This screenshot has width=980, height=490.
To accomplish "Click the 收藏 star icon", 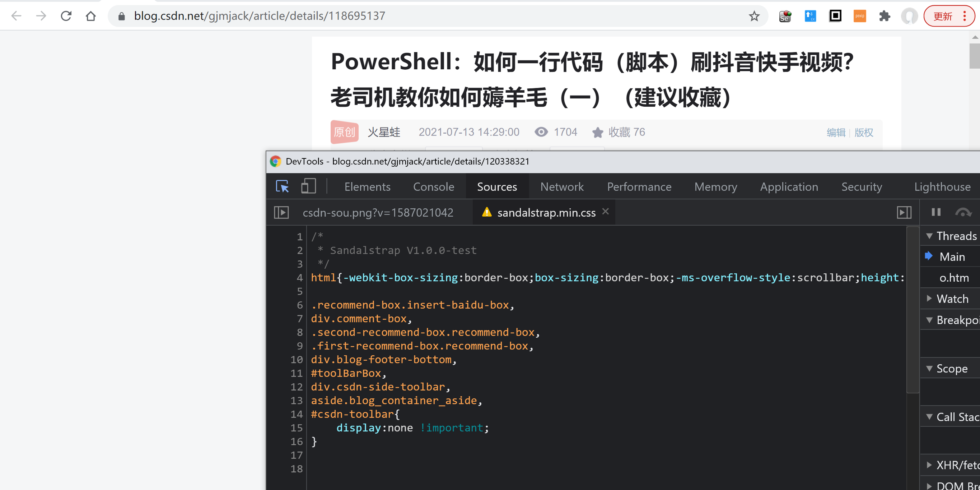I will click(597, 132).
